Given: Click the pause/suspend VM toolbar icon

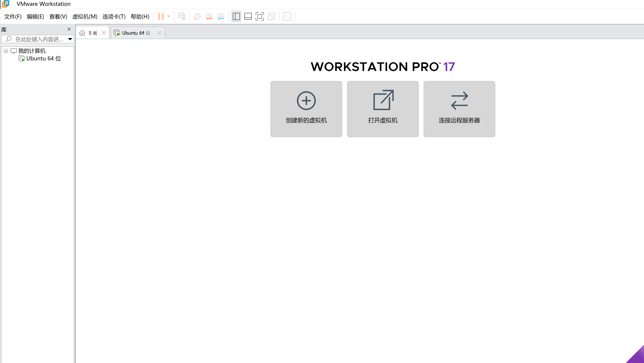Looking at the screenshot, I should [x=161, y=16].
